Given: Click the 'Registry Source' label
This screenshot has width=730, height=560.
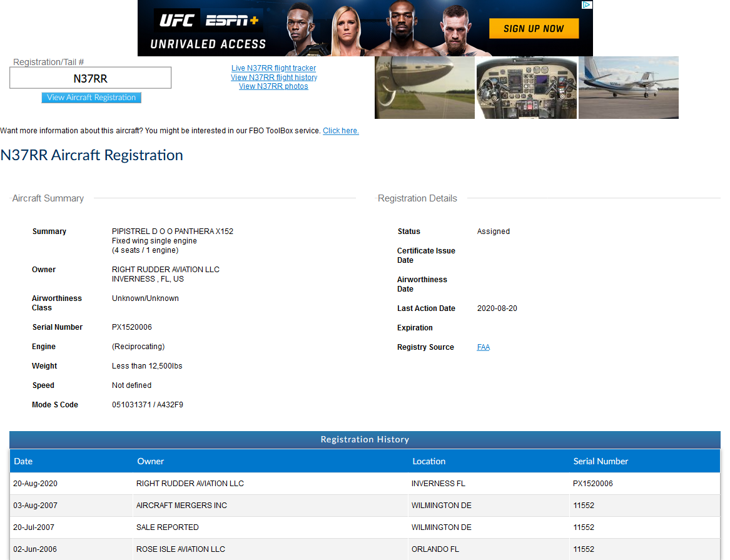Looking at the screenshot, I should 425,347.
